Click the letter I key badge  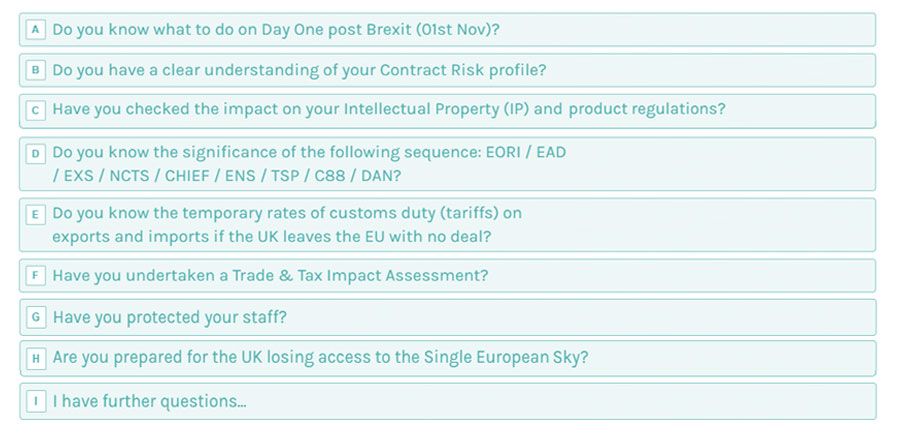[x=36, y=401]
